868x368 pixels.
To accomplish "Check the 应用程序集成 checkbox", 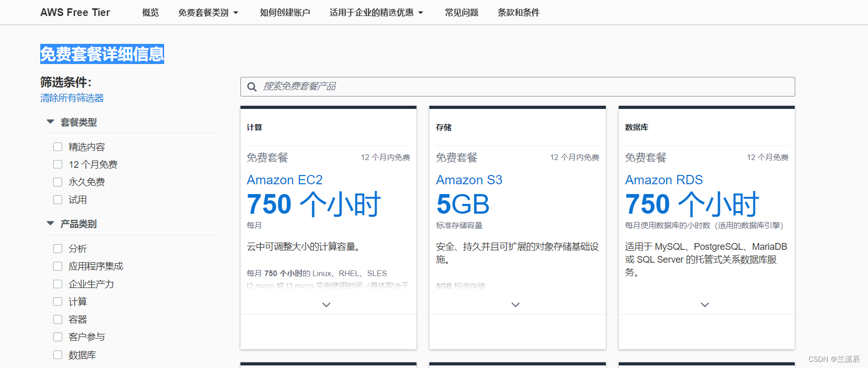I will tap(58, 266).
